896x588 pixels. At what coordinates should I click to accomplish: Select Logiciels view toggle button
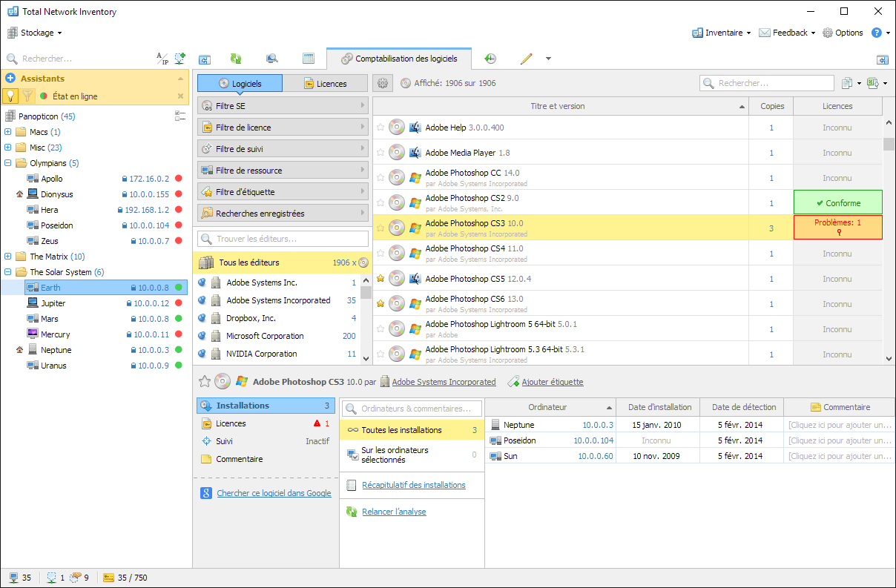[x=240, y=84]
